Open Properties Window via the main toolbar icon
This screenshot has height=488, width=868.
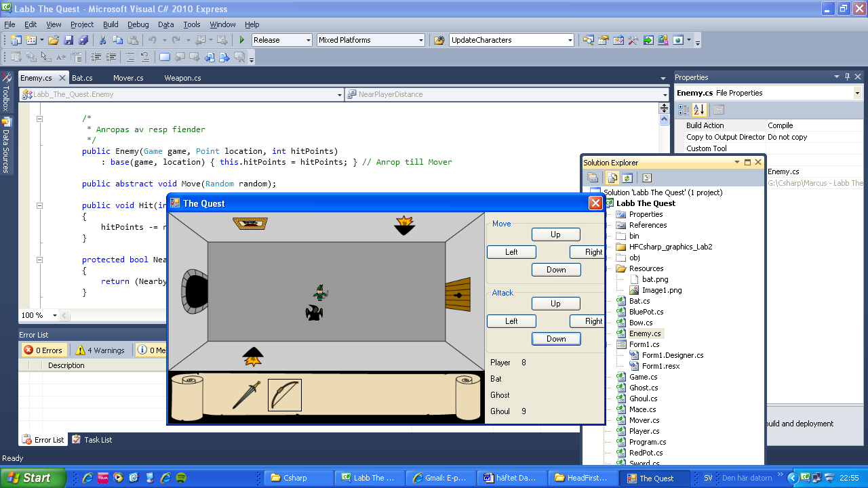[x=603, y=40]
